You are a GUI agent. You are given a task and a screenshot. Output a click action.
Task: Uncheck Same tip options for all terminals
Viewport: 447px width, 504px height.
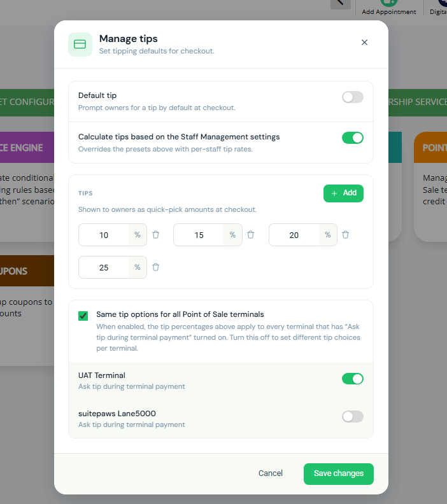coord(83,316)
